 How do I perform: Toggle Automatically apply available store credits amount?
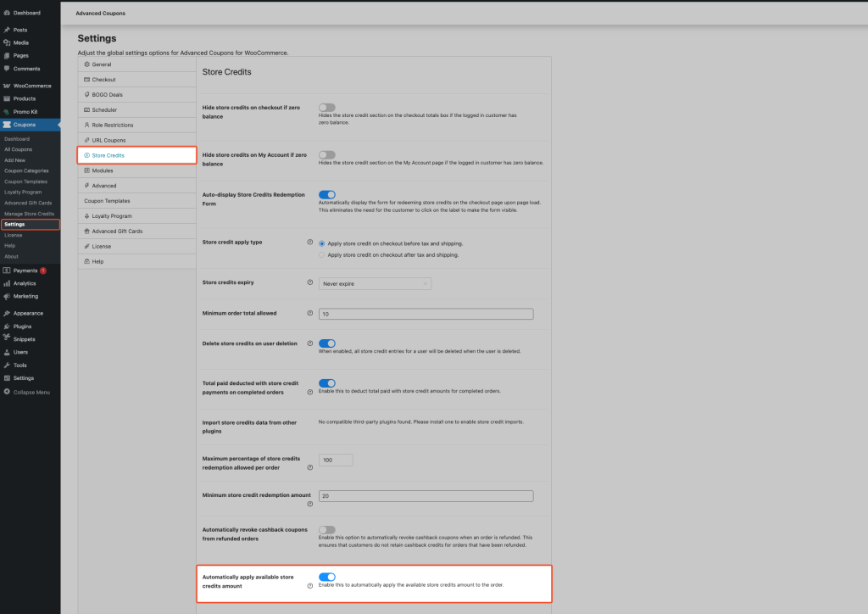point(327,577)
